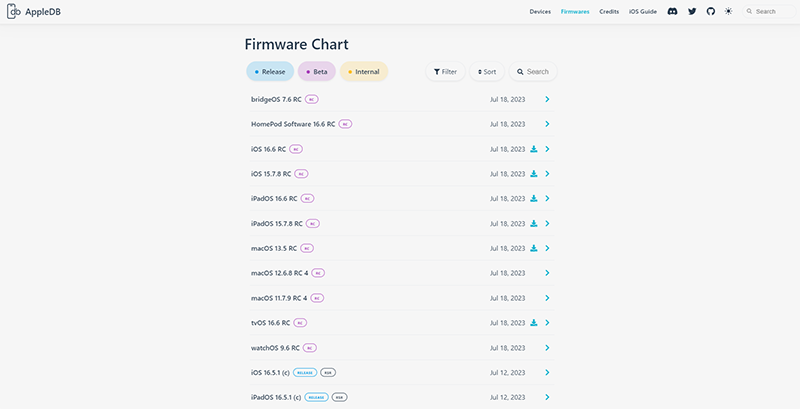Click the AppleDB logo

[34, 11]
